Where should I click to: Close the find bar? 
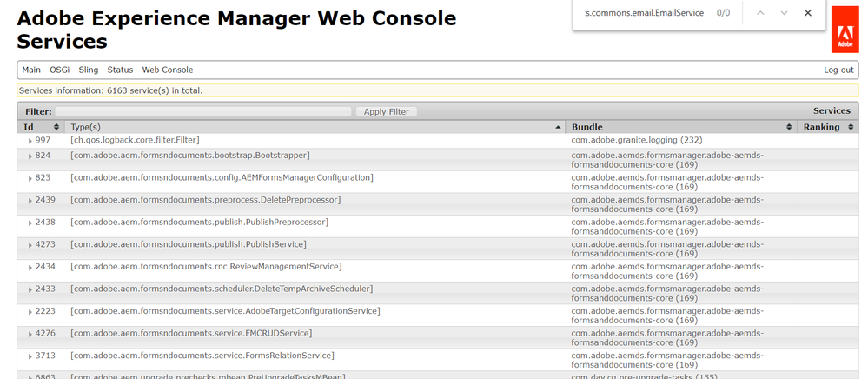808,13
